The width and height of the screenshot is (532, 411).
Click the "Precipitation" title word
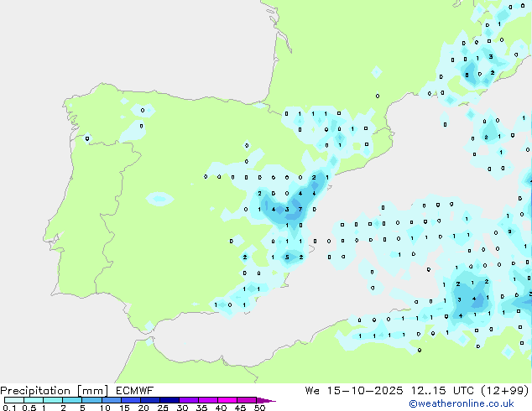35,391
